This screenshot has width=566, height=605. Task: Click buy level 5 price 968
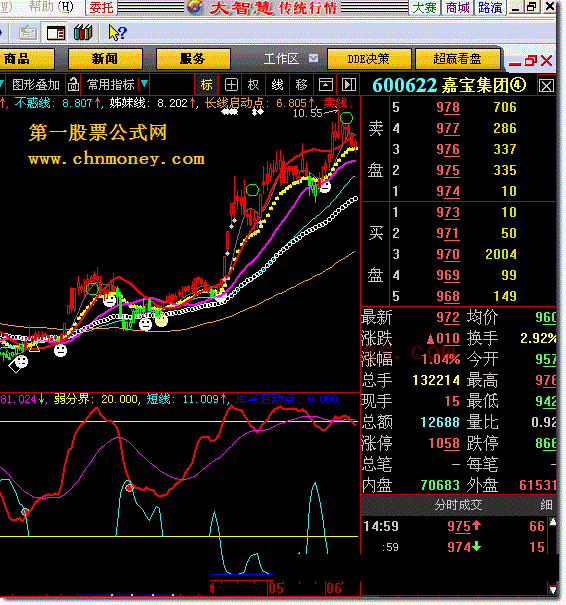pos(448,296)
